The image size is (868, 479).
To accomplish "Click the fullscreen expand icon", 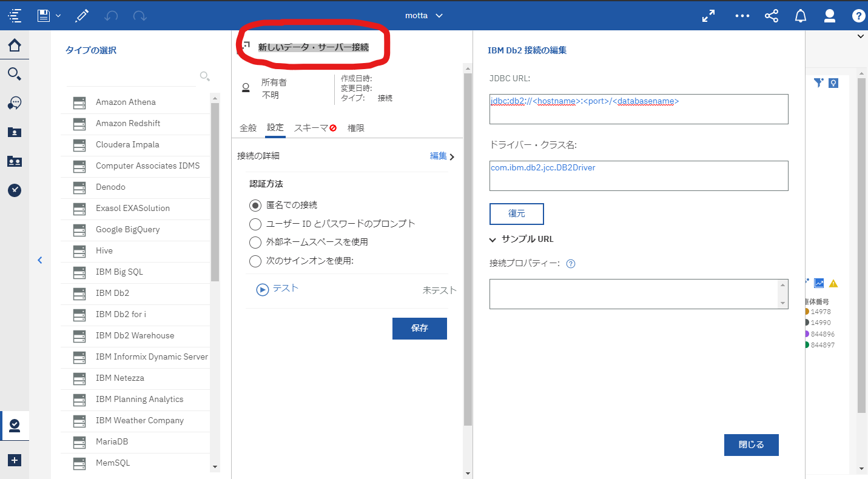I will (x=708, y=16).
